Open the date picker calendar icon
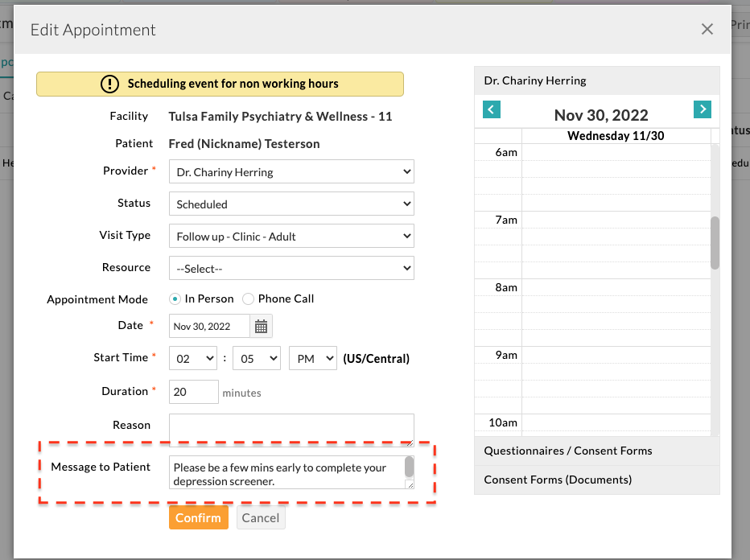 262,326
